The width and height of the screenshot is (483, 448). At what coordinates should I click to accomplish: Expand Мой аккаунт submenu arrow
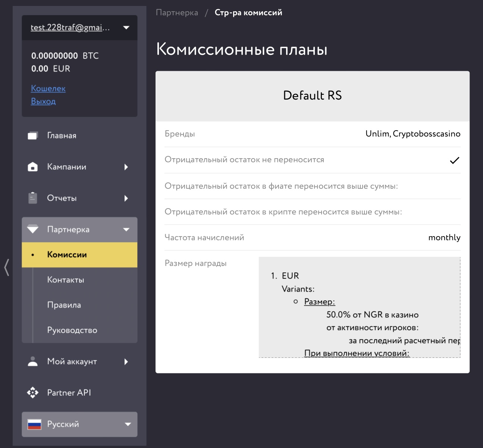click(126, 361)
